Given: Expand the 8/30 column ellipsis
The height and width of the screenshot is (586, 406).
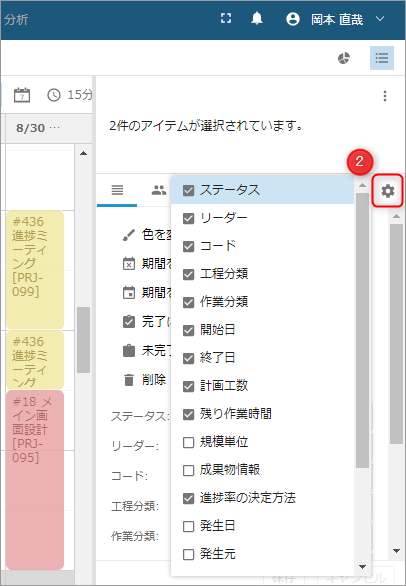Looking at the screenshot, I should (x=55, y=128).
